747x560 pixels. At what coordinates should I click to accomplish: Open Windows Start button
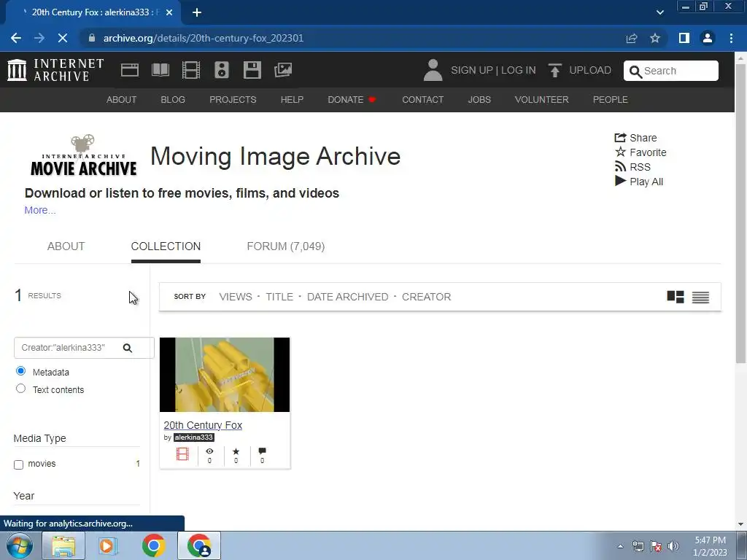click(x=18, y=545)
